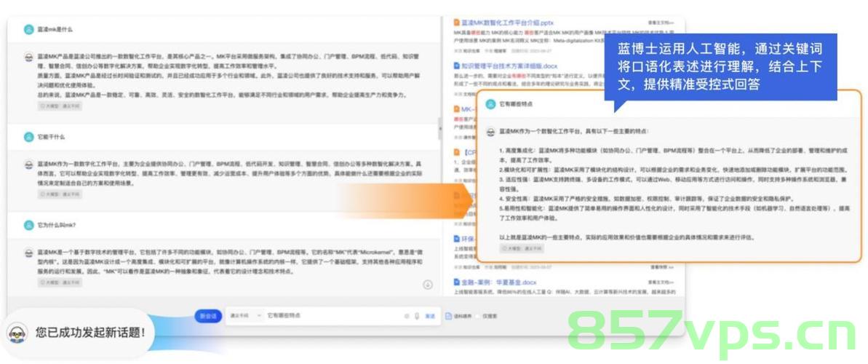Click the model tag under Microkernel answer

(x=60, y=282)
